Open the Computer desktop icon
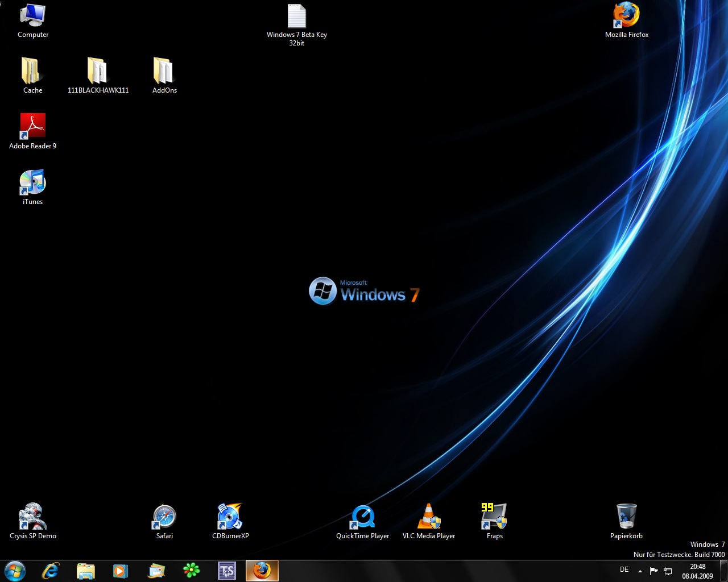 click(33, 20)
